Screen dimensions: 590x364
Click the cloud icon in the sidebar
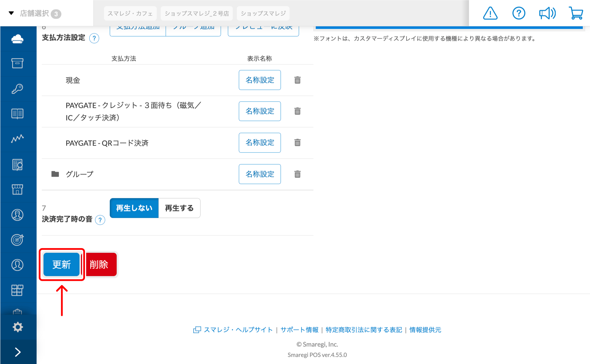click(17, 39)
